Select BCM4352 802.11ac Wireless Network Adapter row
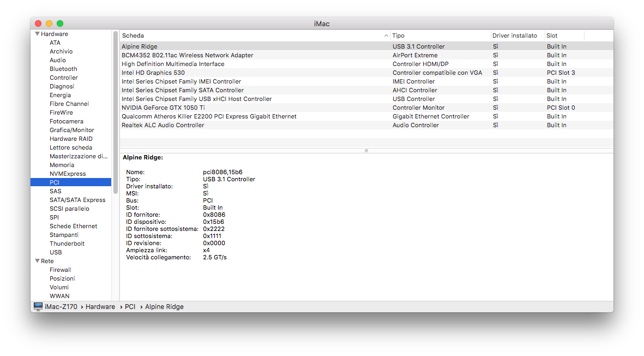 366,55
